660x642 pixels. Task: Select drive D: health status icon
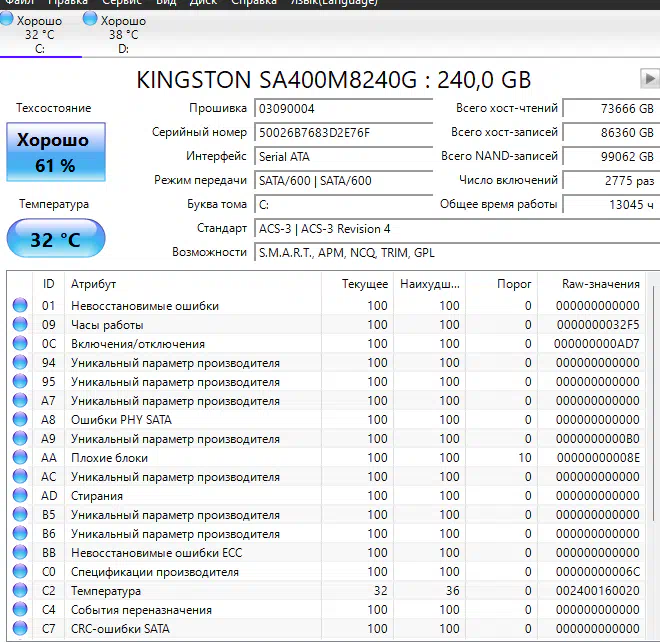[x=90, y=19]
